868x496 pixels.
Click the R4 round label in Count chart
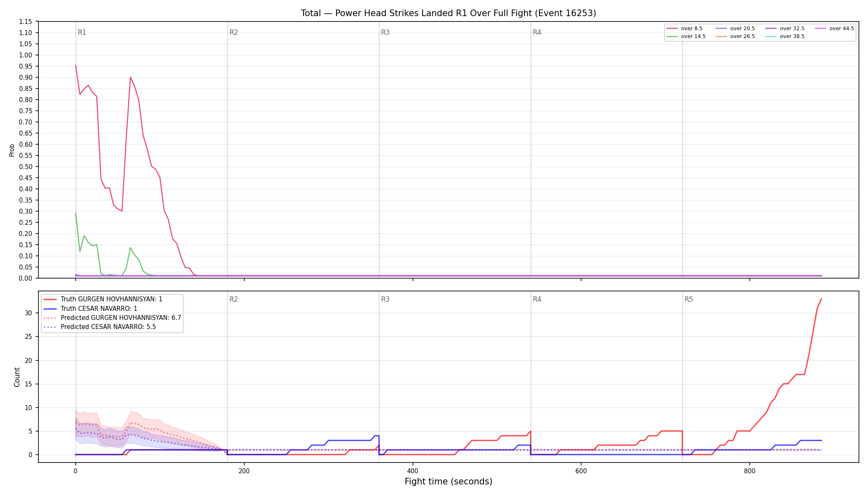click(537, 299)
